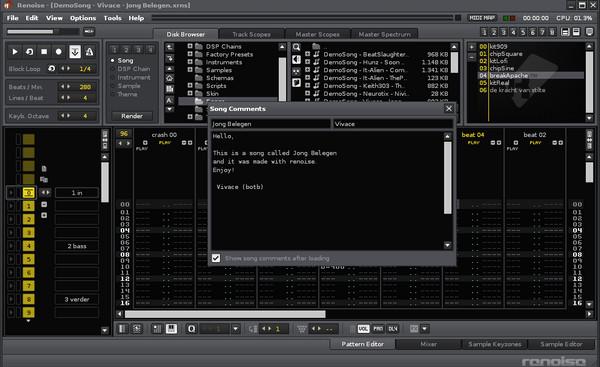Click disk browser go-back folder icon

click(x=170, y=47)
